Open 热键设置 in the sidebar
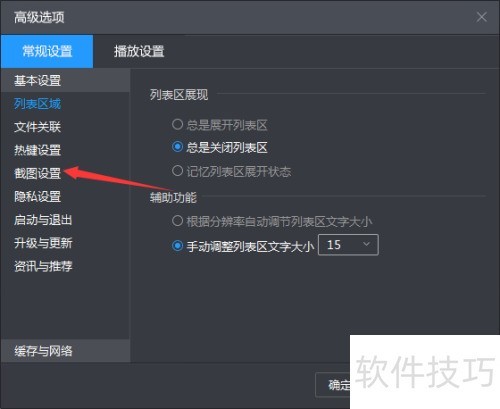 click(37, 150)
